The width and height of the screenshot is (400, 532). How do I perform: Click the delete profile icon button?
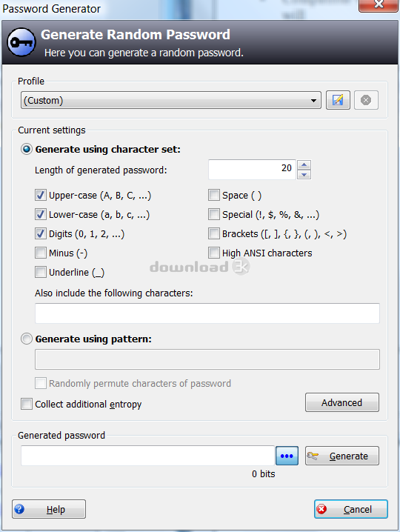tap(366, 100)
